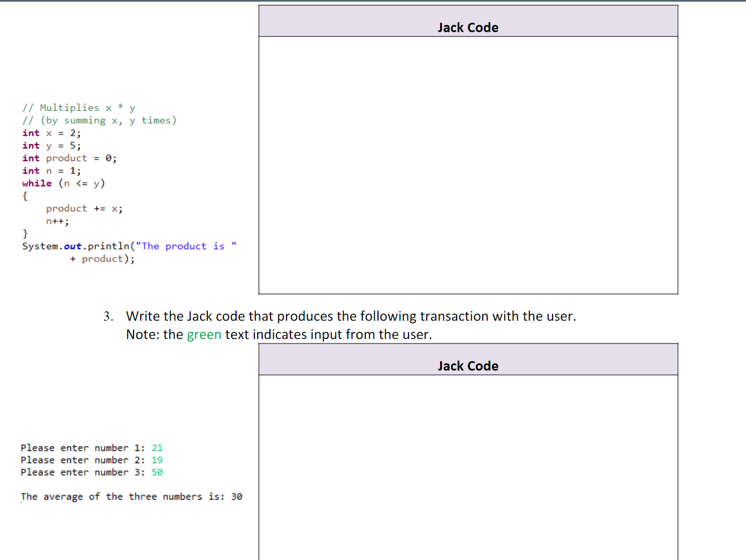
Task: Click the green word "green" in the note
Action: click(x=205, y=335)
